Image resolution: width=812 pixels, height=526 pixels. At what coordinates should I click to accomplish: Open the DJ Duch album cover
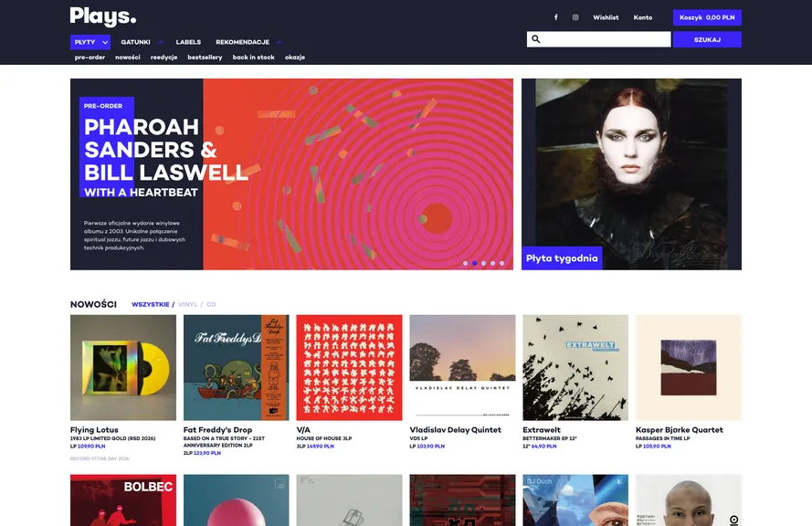(575, 500)
